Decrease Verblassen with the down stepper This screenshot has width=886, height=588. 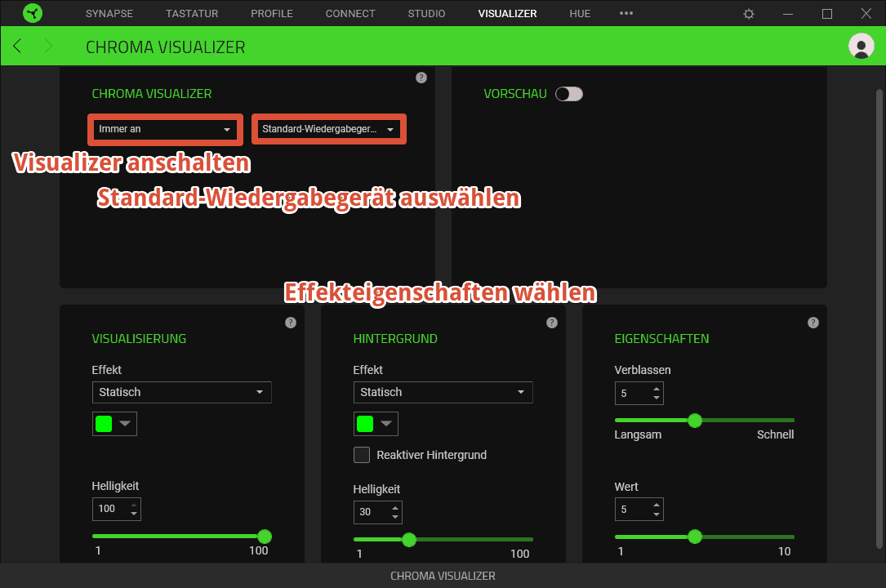pos(656,398)
